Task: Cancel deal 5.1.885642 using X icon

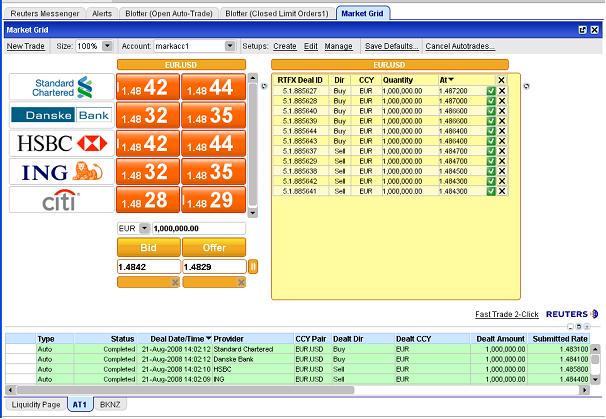Action: tap(502, 181)
